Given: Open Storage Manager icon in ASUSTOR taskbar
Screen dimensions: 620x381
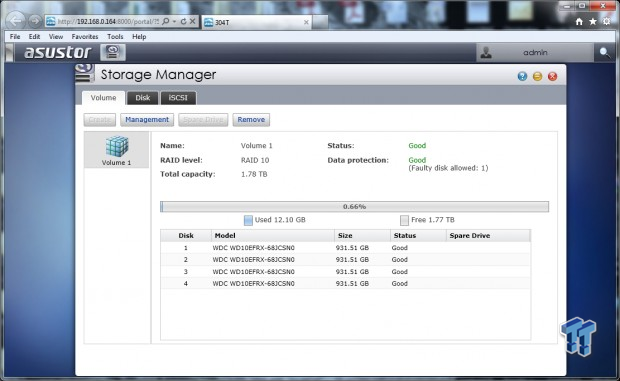Looking at the screenshot, I should point(113,52).
